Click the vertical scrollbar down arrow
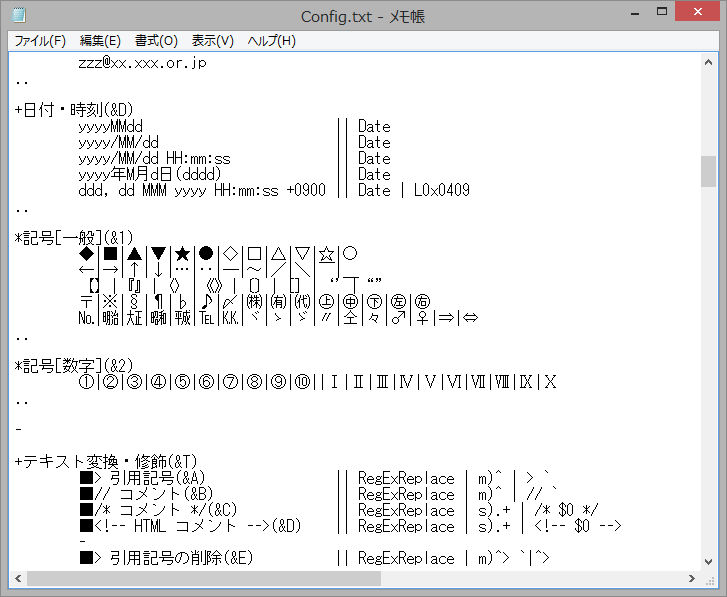The height and width of the screenshot is (597, 727). [x=708, y=562]
